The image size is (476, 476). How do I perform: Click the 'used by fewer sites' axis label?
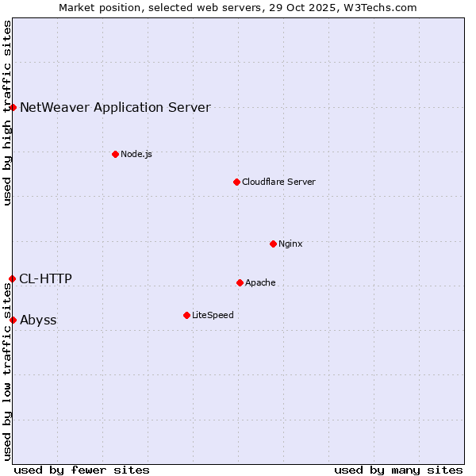[x=82, y=470]
